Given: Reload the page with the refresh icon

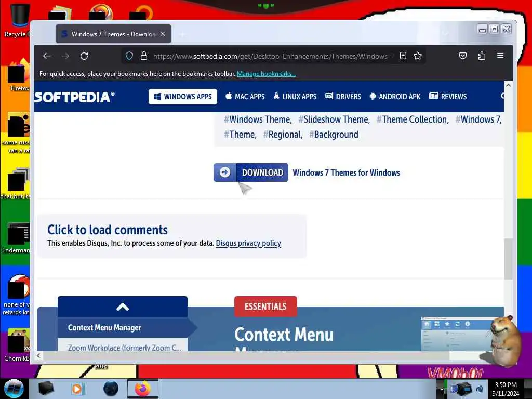Looking at the screenshot, I should click(84, 56).
